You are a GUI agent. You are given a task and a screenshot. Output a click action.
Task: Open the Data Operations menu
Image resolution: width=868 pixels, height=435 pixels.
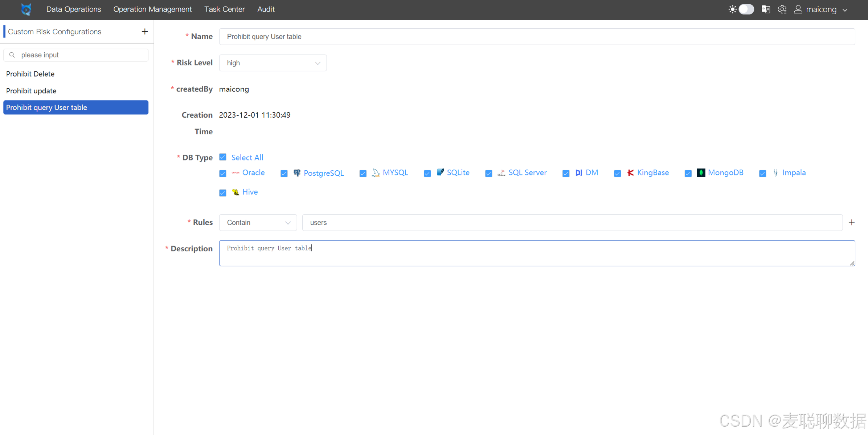74,9
